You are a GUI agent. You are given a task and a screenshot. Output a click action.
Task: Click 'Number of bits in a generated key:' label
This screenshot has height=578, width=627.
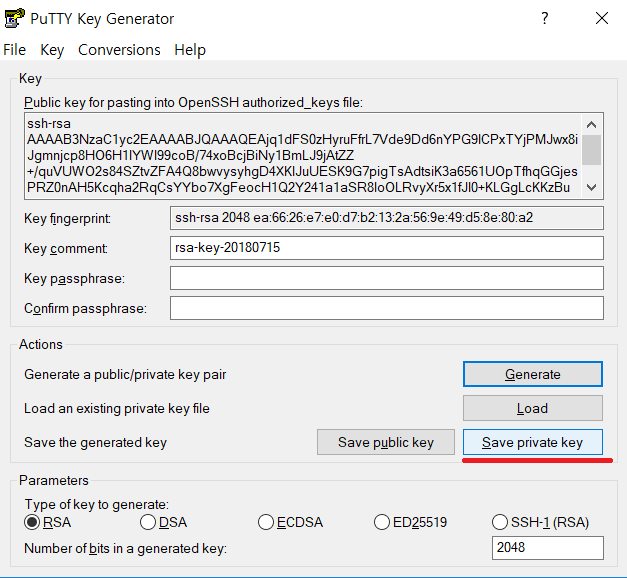[126, 548]
